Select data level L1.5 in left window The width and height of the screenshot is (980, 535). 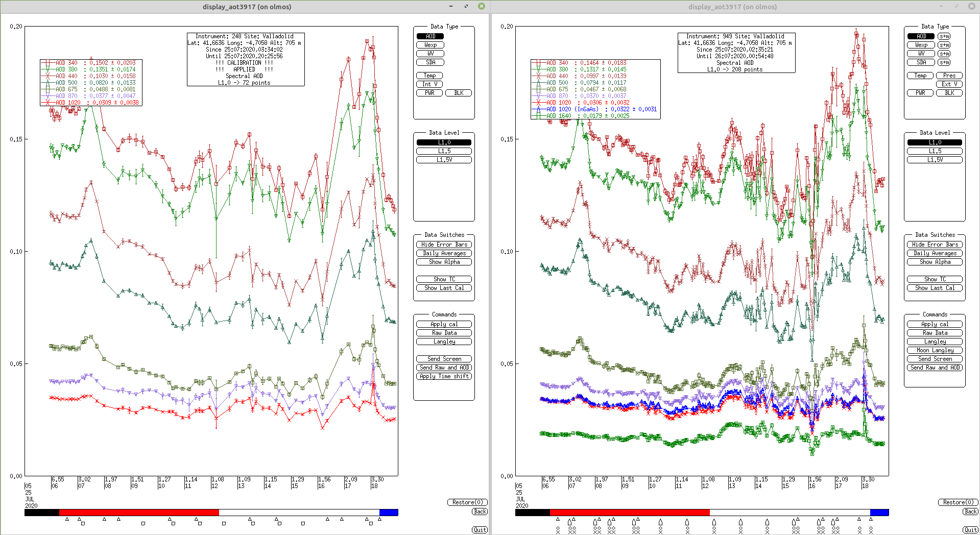point(444,151)
